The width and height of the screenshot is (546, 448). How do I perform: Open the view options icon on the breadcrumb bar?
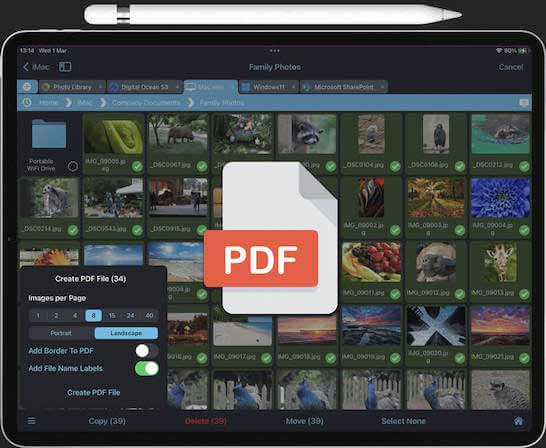coord(524,102)
